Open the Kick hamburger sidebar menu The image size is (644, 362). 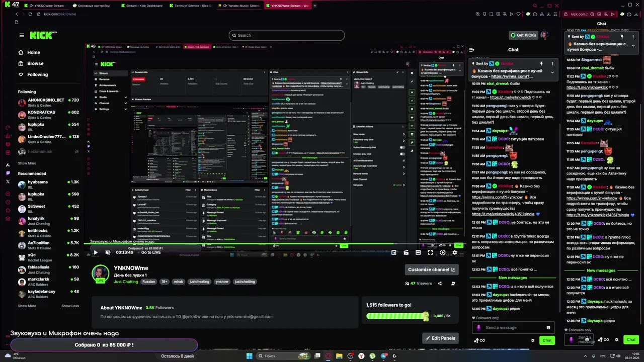(x=22, y=35)
